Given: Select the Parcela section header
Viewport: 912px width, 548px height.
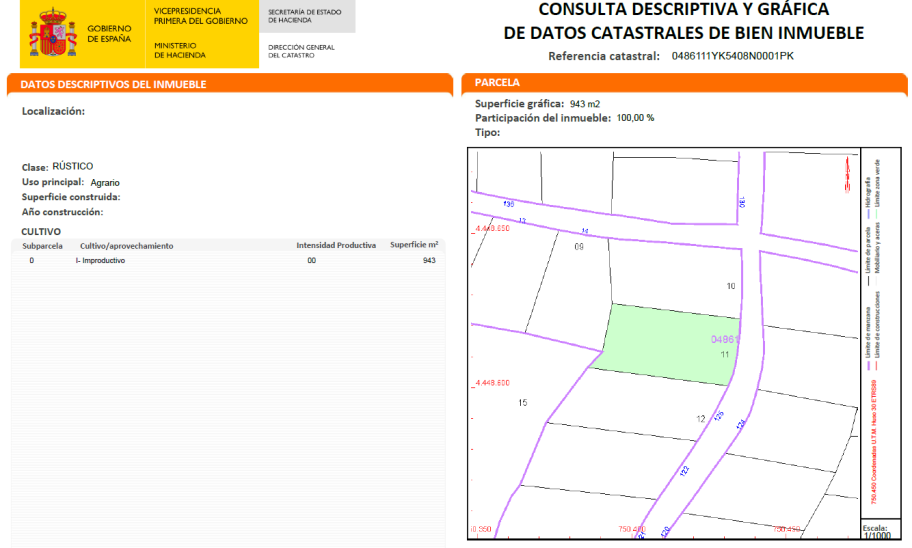Looking at the screenshot, I should [684, 83].
